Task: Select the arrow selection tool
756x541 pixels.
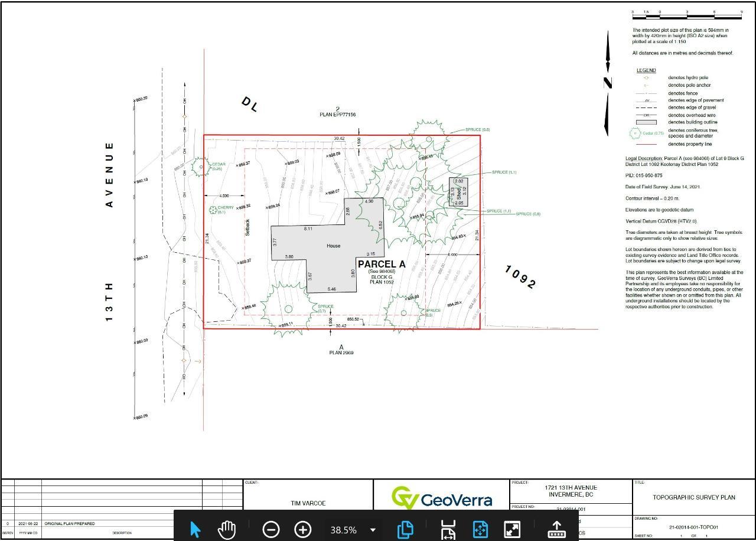Action: (x=195, y=529)
